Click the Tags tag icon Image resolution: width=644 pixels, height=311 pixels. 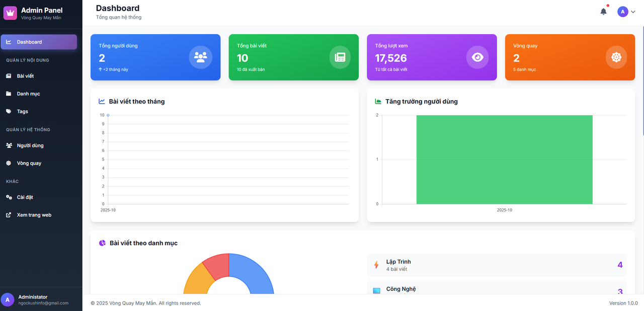coord(9,111)
